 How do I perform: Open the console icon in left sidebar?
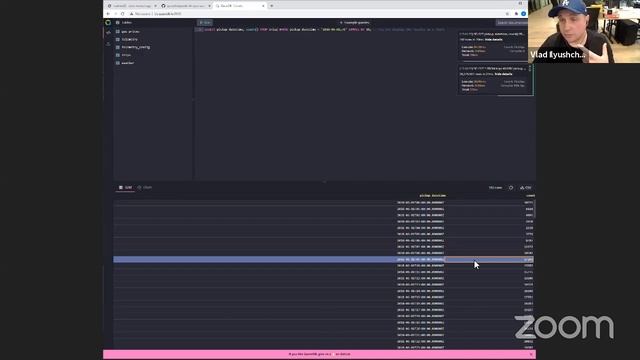[x=108, y=33]
